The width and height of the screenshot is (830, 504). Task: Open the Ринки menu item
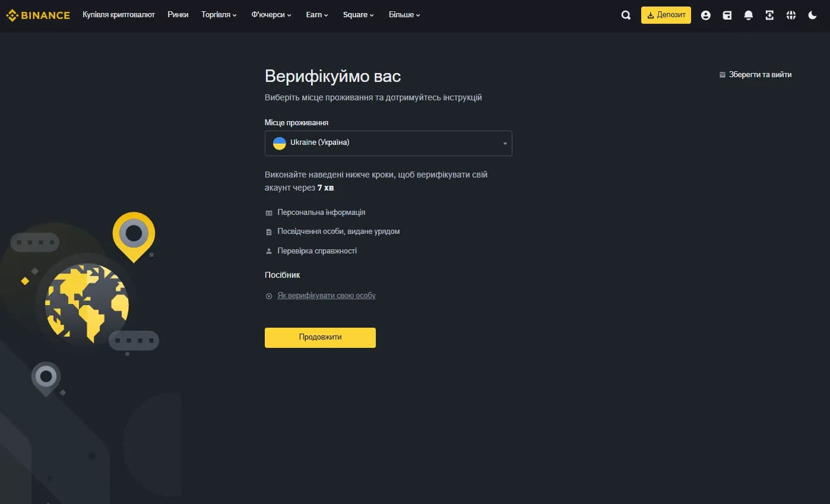click(178, 15)
